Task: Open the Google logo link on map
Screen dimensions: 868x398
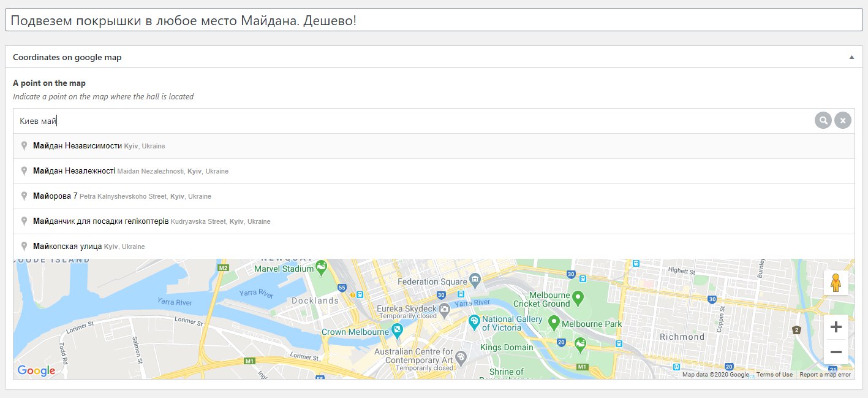Action: 36,370
